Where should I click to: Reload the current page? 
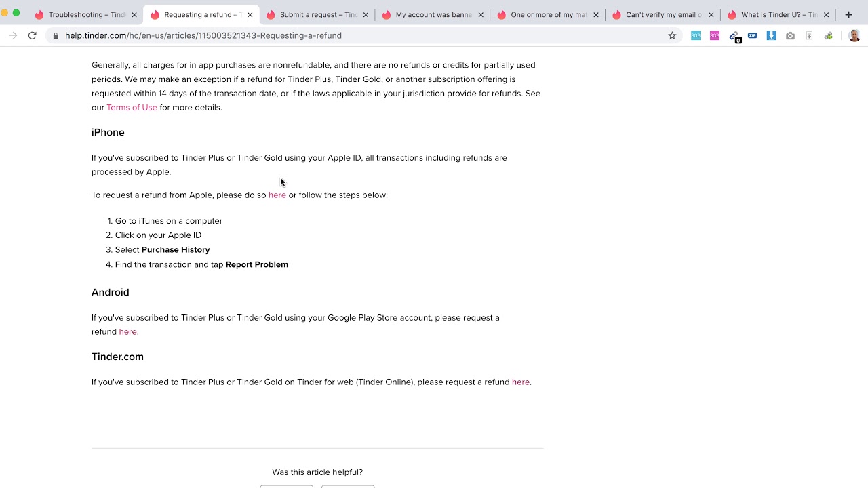coord(32,35)
